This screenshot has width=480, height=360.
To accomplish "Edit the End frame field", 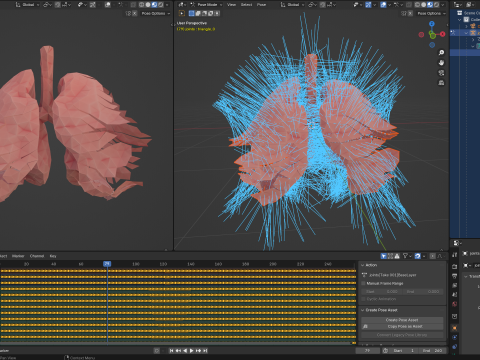I will 432,351.
